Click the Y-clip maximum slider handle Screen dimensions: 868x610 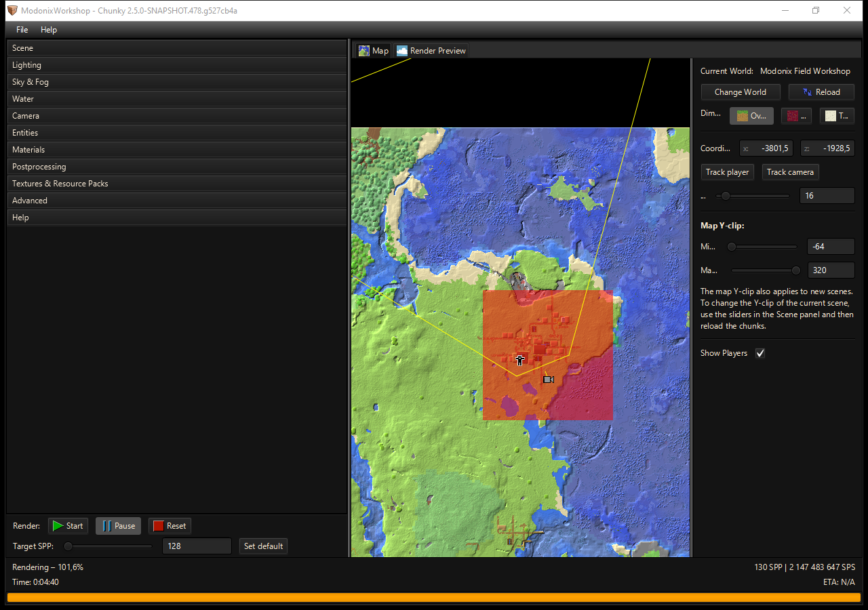tap(796, 270)
